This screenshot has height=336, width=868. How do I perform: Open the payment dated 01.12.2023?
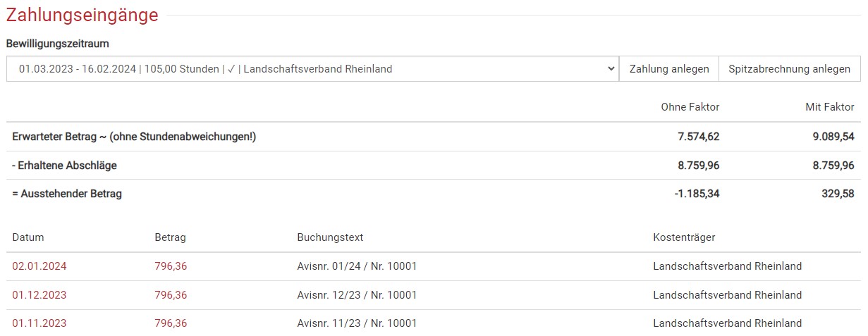(x=39, y=295)
